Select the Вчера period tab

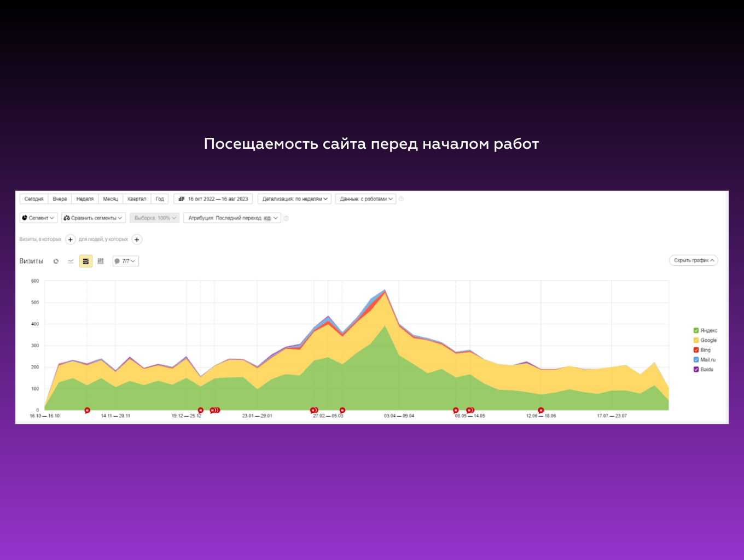click(x=60, y=199)
